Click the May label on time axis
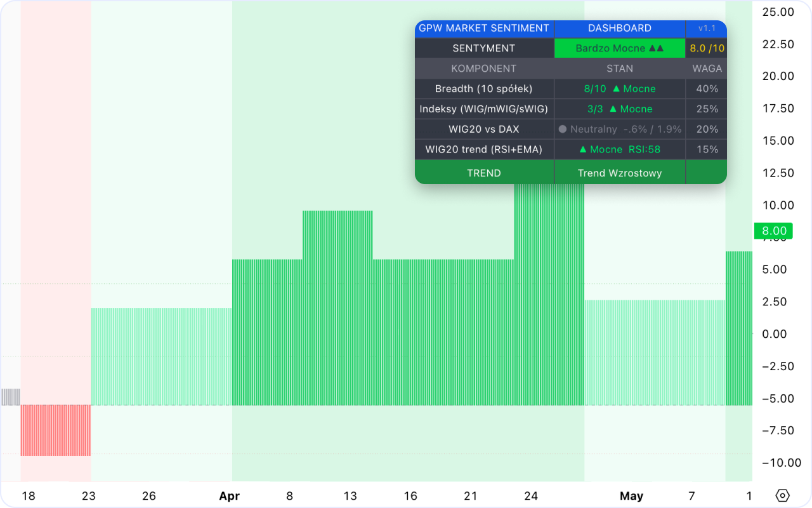This screenshot has width=812, height=508. point(631,496)
